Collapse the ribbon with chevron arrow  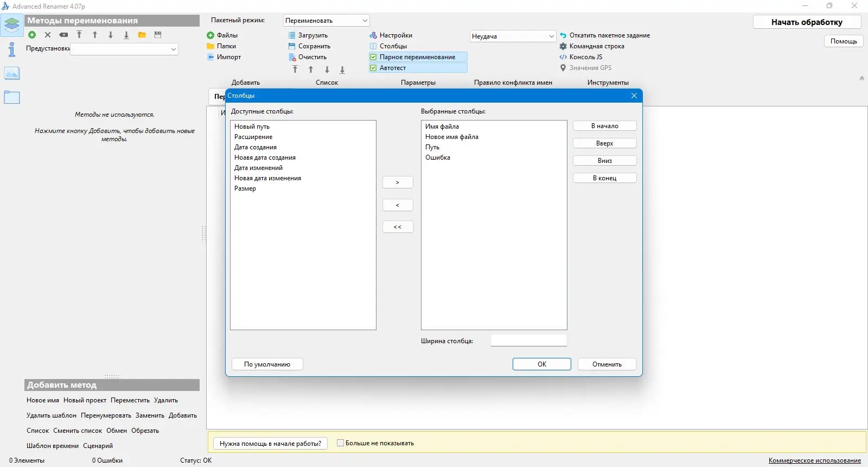(861, 79)
